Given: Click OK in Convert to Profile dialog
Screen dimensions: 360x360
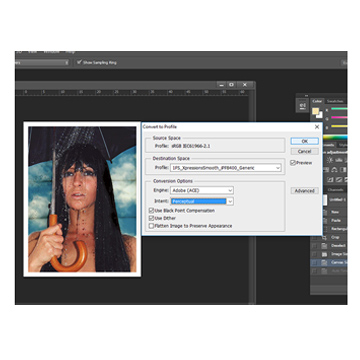Looking at the screenshot, I should 304,141.
